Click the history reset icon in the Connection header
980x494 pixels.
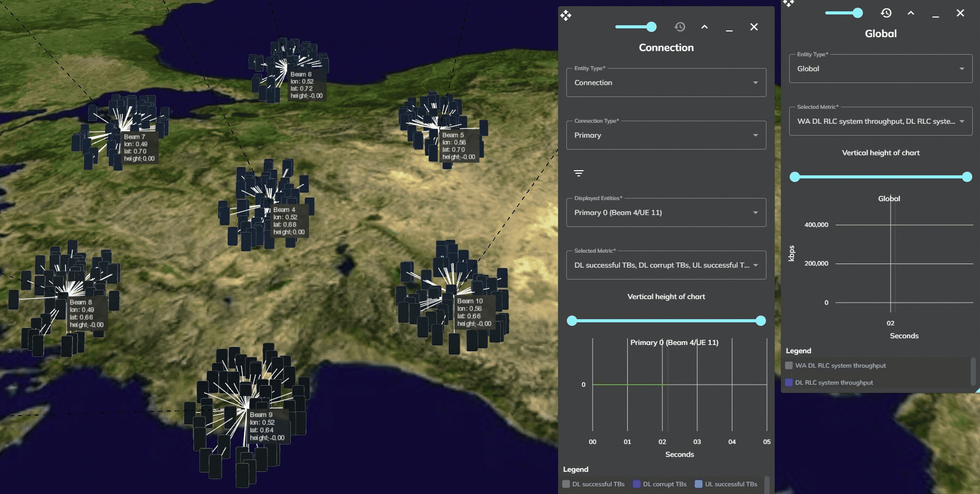(680, 27)
